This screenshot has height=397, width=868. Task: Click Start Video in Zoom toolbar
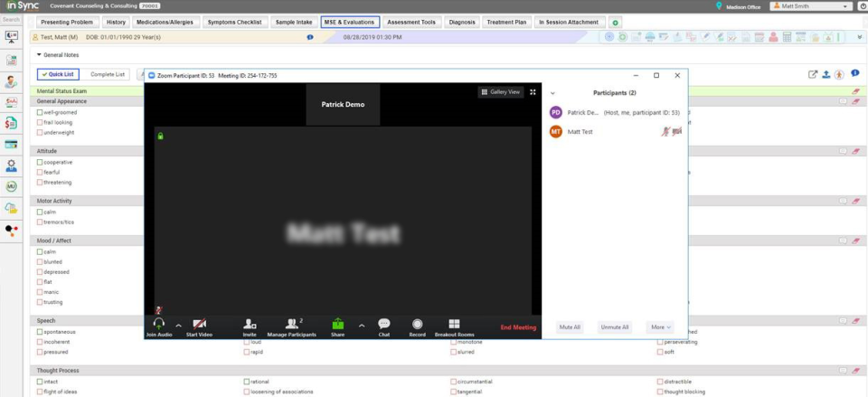click(x=199, y=327)
